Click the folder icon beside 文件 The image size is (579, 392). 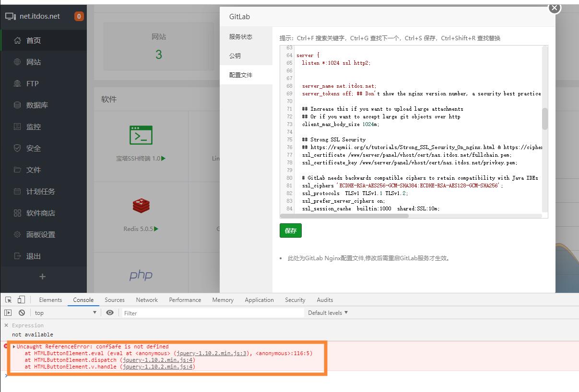click(x=17, y=170)
